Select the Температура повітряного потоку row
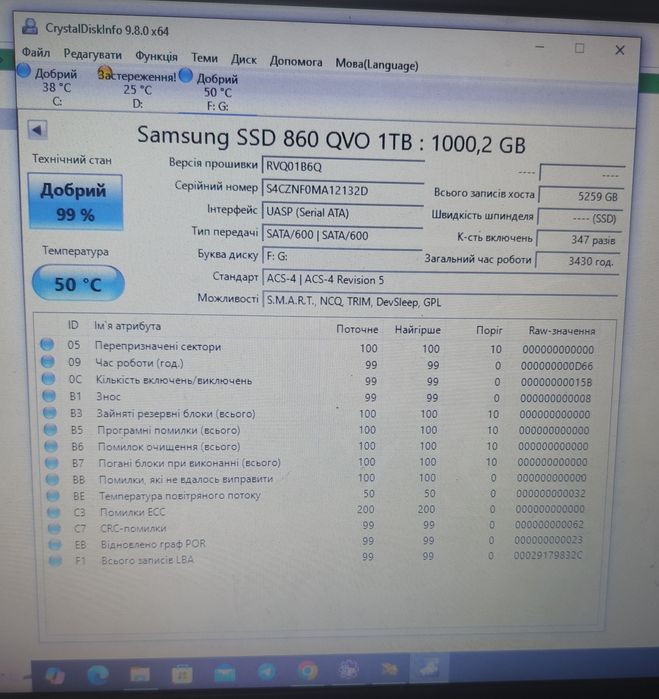 pyautogui.click(x=317, y=494)
